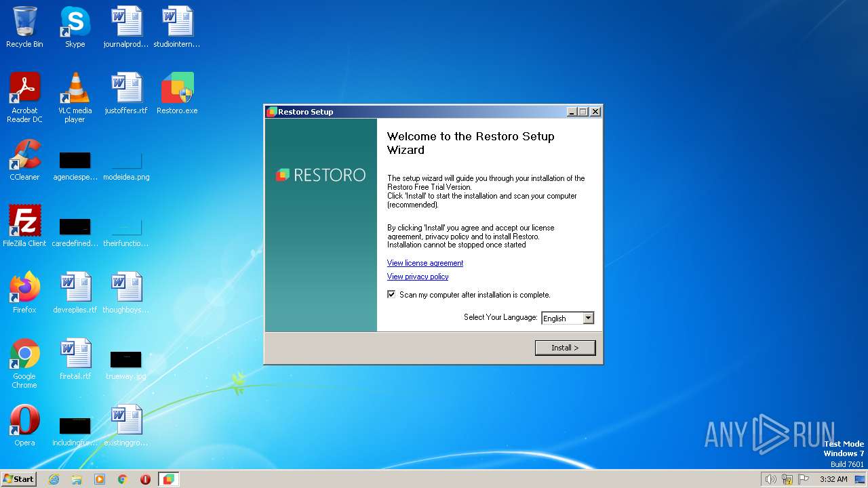Open Windows Explorer from the taskbar

[77, 479]
